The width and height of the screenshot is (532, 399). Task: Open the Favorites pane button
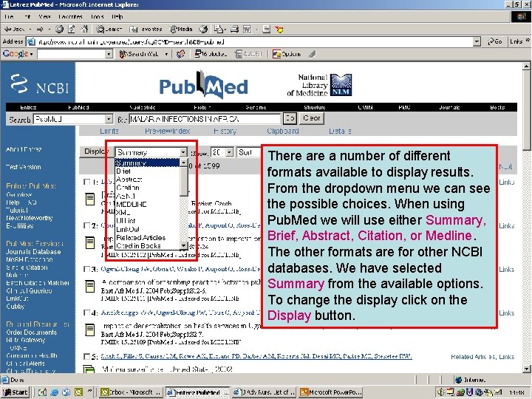146,30
